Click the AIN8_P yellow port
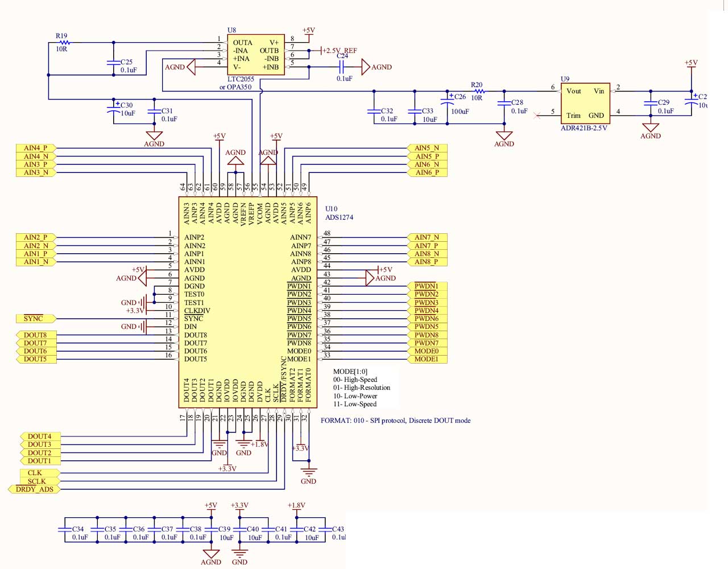The width and height of the screenshot is (728, 569). [427, 262]
